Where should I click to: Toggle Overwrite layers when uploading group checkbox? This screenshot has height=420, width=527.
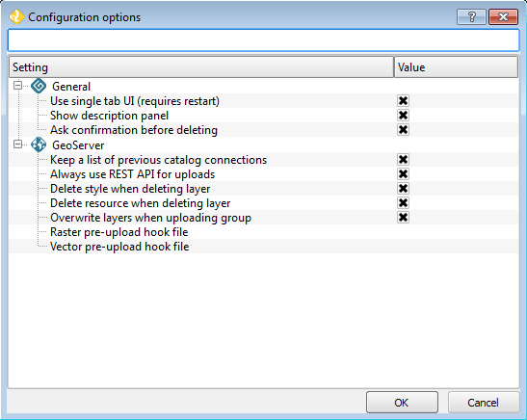point(403,218)
